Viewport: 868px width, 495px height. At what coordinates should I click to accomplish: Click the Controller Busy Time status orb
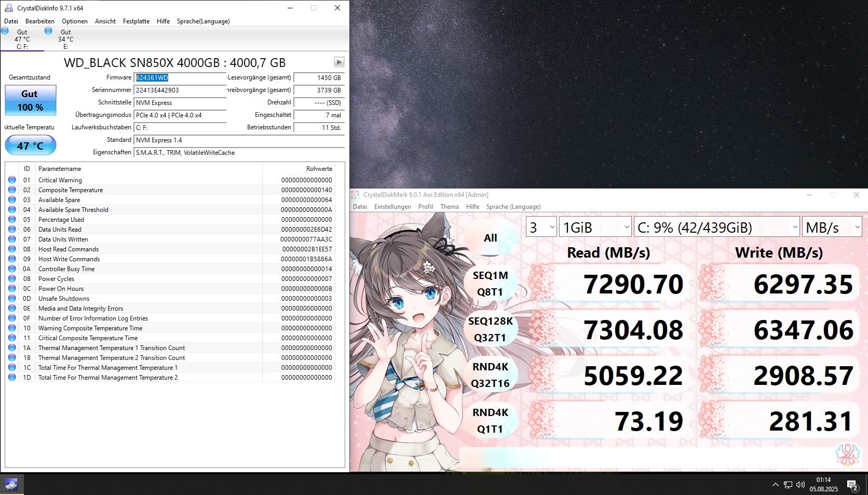12,269
